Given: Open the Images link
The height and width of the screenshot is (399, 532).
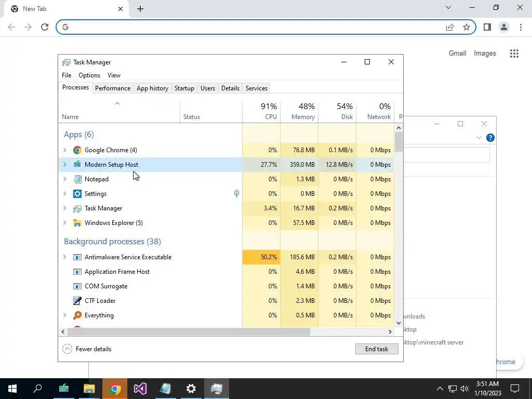Looking at the screenshot, I should click(485, 54).
